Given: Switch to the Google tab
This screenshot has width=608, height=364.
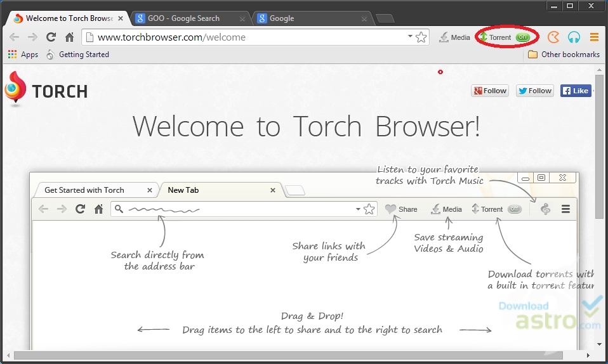Looking at the screenshot, I should (x=312, y=18).
